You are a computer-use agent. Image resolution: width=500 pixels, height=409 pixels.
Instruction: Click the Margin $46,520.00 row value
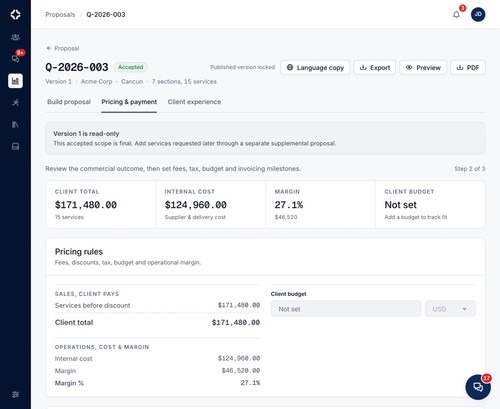point(241,371)
